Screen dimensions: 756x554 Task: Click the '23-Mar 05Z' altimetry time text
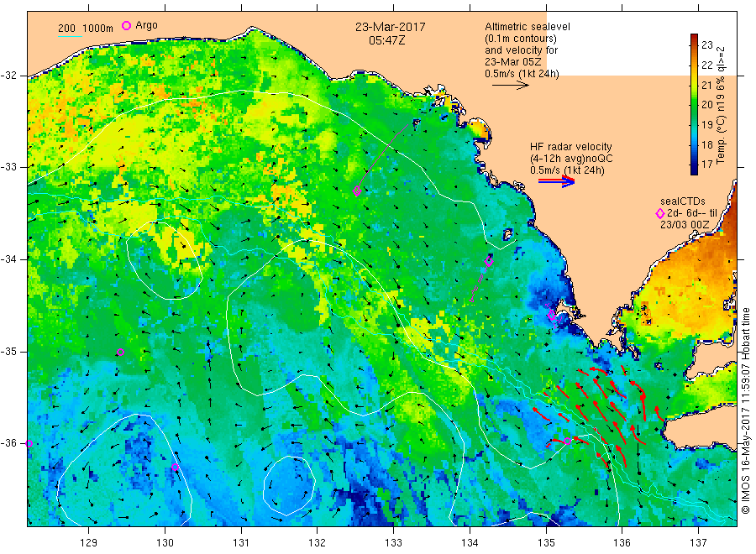pyautogui.click(x=513, y=62)
